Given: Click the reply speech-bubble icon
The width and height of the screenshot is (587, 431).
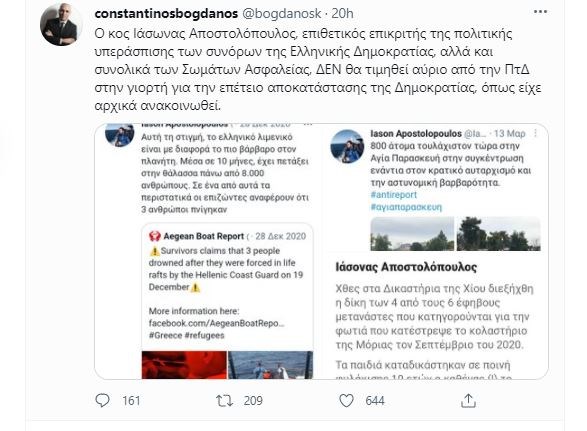Looking at the screenshot, I should click(102, 400).
